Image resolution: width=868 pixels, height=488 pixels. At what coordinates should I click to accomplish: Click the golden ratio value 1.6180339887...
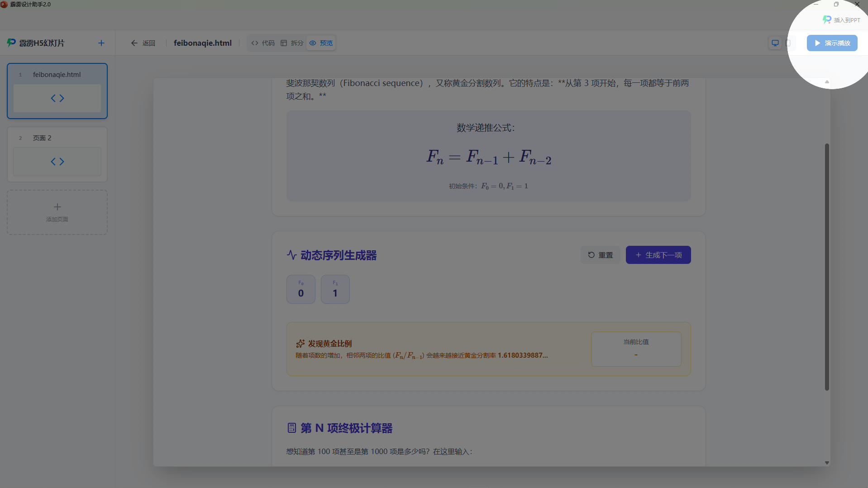click(x=523, y=355)
